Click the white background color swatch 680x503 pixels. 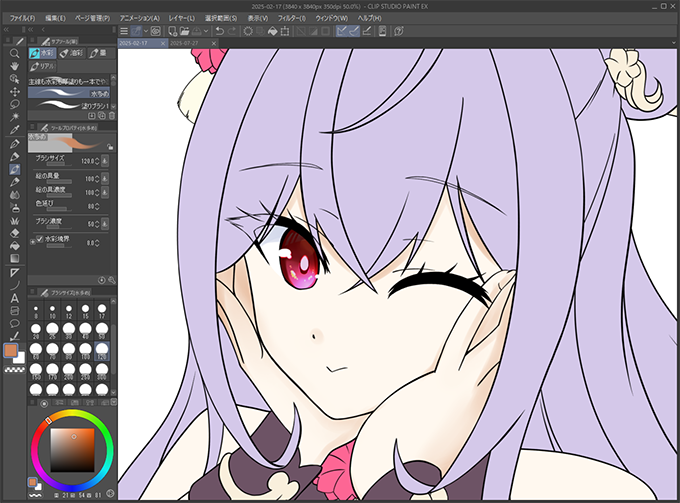pyautogui.click(x=21, y=358)
